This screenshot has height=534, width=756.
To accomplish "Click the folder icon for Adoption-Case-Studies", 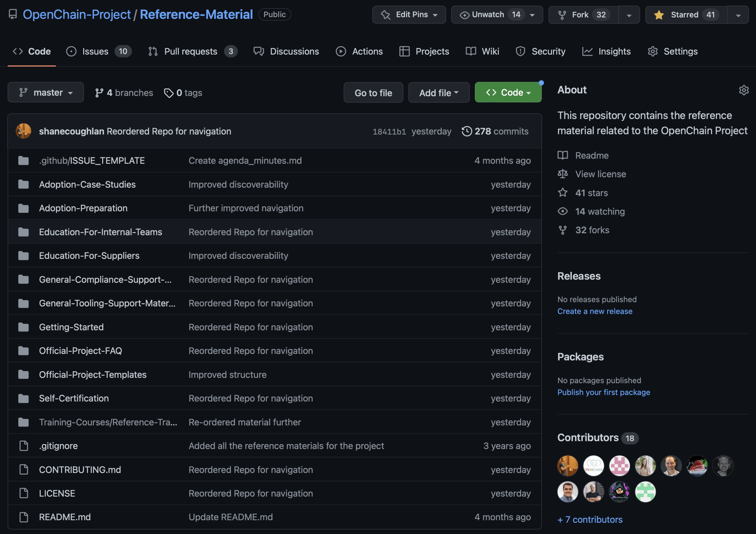I will (x=23, y=184).
